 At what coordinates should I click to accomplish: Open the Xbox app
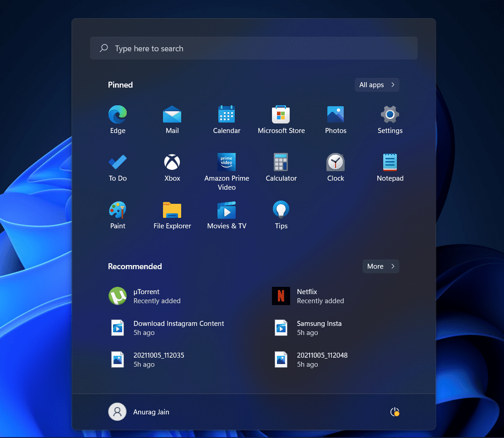click(172, 162)
